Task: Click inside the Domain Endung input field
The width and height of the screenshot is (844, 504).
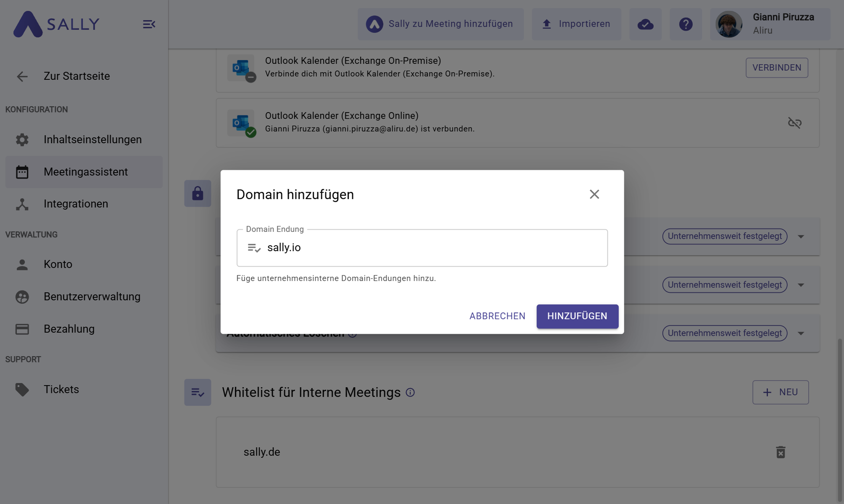Action: pyautogui.click(x=422, y=248)
